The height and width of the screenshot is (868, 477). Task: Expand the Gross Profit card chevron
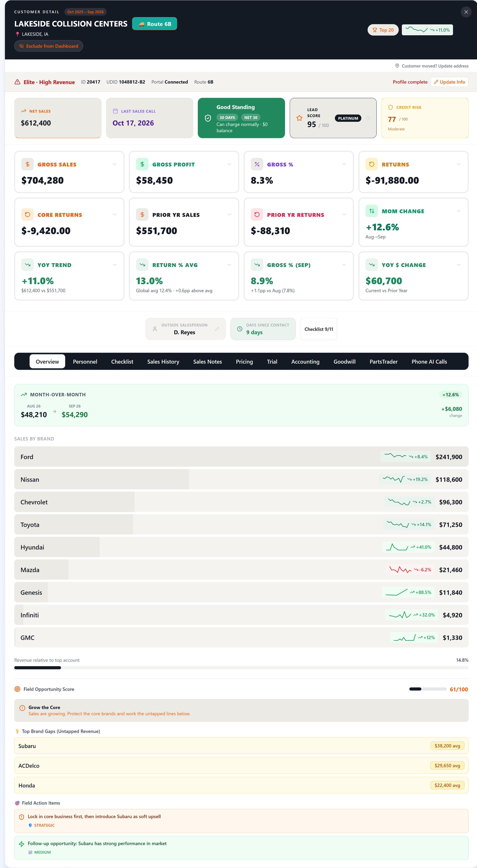[x=229, y=164]
